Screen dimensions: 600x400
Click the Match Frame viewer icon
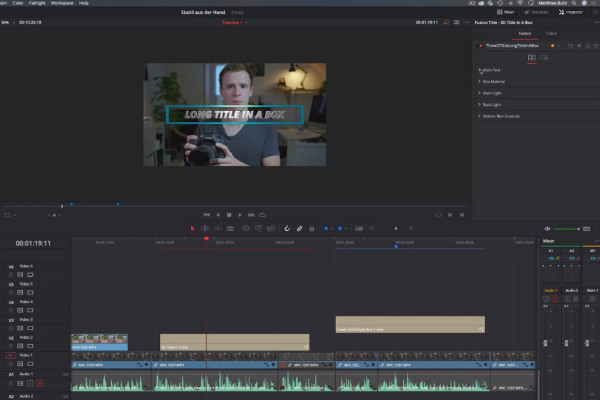coord(439,215)
